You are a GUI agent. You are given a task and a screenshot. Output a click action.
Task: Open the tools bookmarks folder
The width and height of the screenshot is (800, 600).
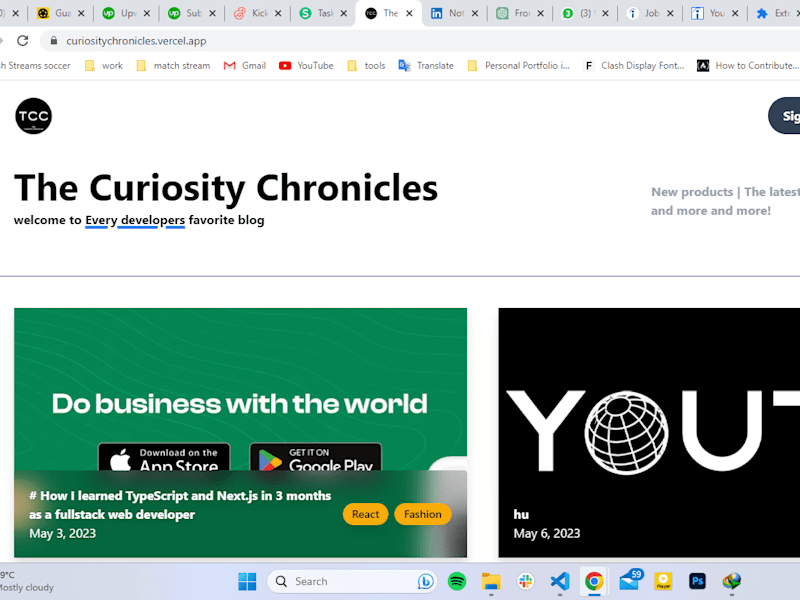point(366,66)
